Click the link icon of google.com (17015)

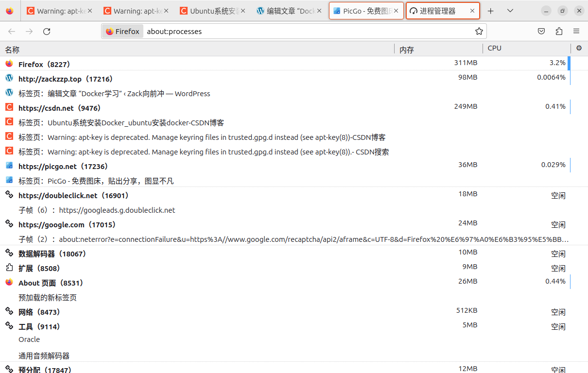click(9, 223)
